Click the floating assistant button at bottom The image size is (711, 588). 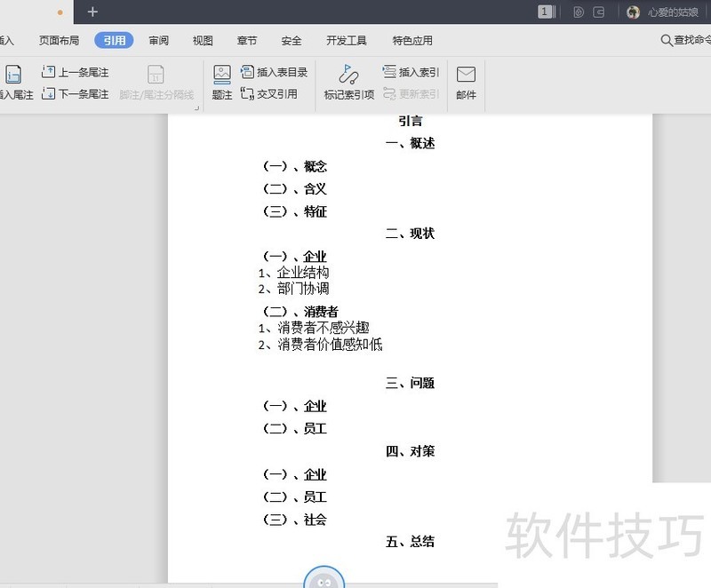[324, 579]
